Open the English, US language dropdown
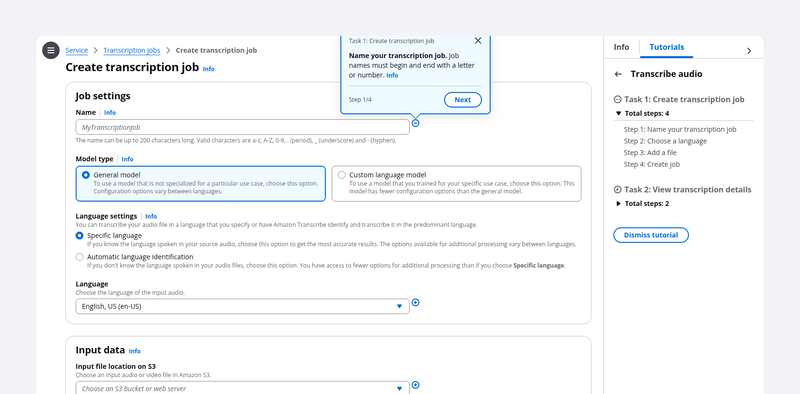 [x=242, y=306]
